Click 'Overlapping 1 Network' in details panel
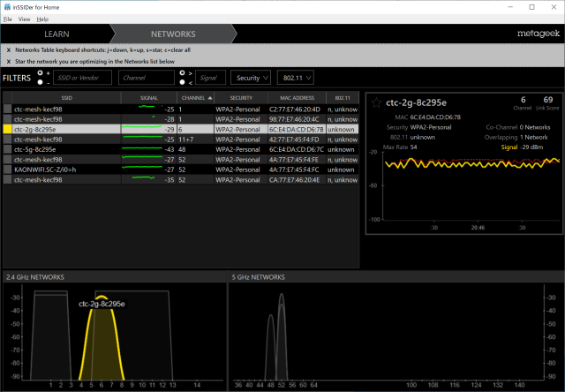565x392 pixels. click(516, 137)
